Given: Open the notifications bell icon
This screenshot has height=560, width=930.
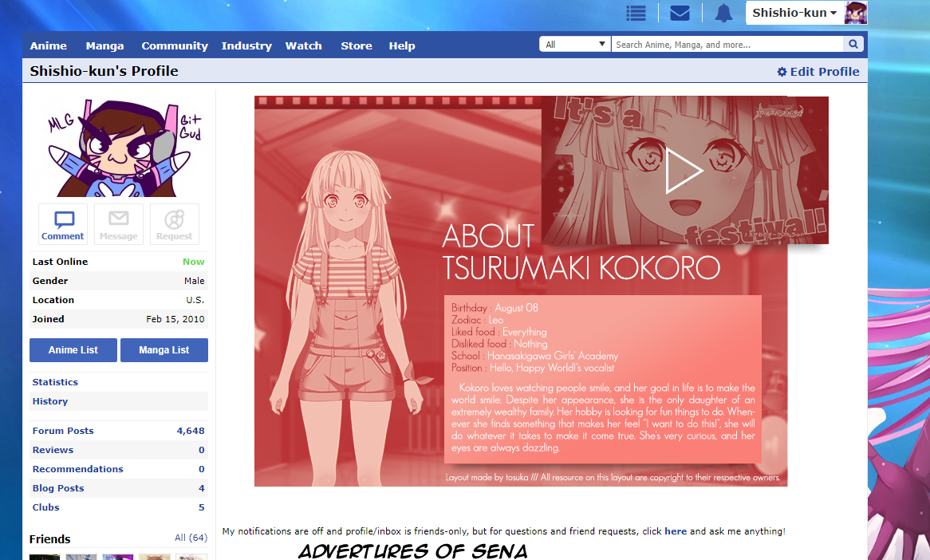Looking at the screenshot, I should click(x=723, y=13).
